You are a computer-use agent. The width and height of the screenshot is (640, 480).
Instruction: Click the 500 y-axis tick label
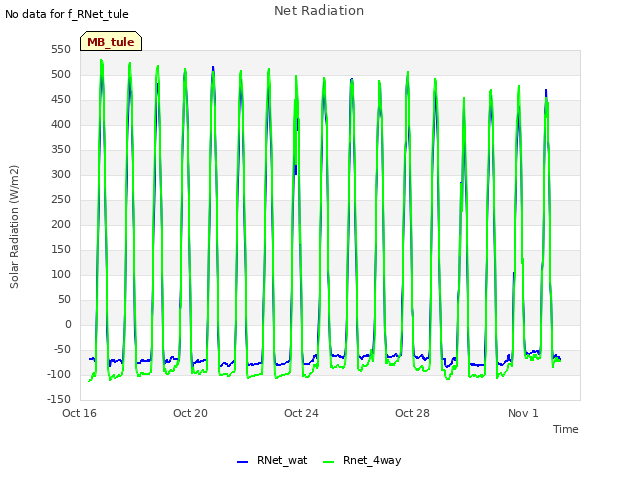click(61, 75)
